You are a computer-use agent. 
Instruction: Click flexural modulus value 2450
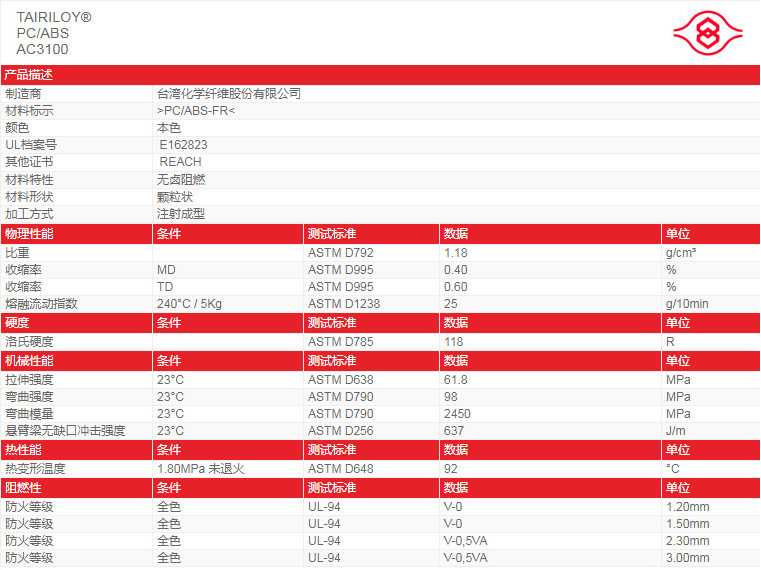(x=457, y=413)
